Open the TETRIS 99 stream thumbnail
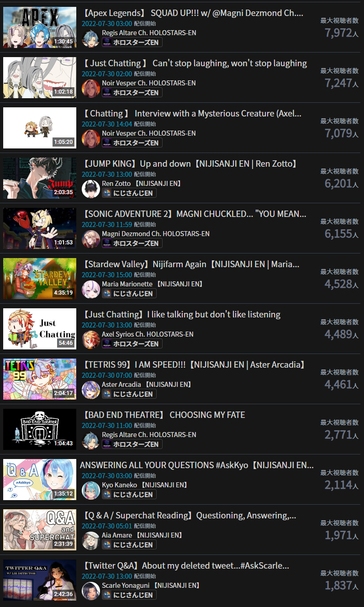This screenshot has width=364, height=607. point(40,379)
